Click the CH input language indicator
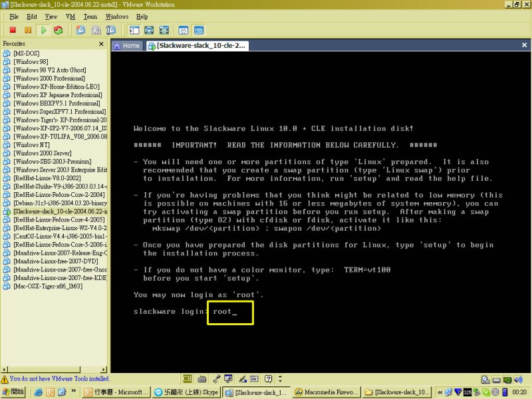The image size is (532, 399). coord(188,378)
